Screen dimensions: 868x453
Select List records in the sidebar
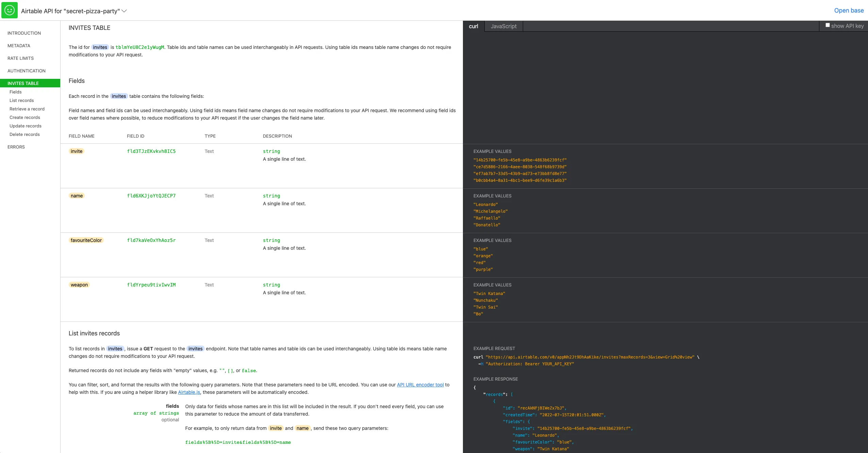21,100
